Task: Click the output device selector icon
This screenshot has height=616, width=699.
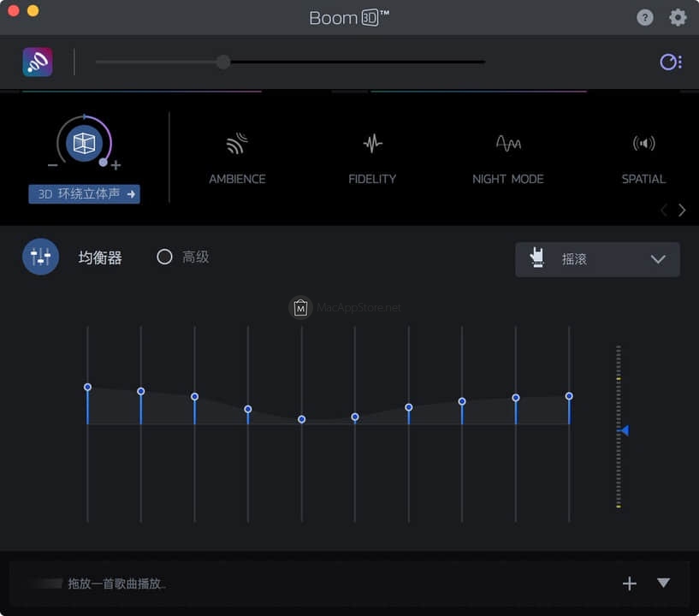Action: tap(670, 62)
